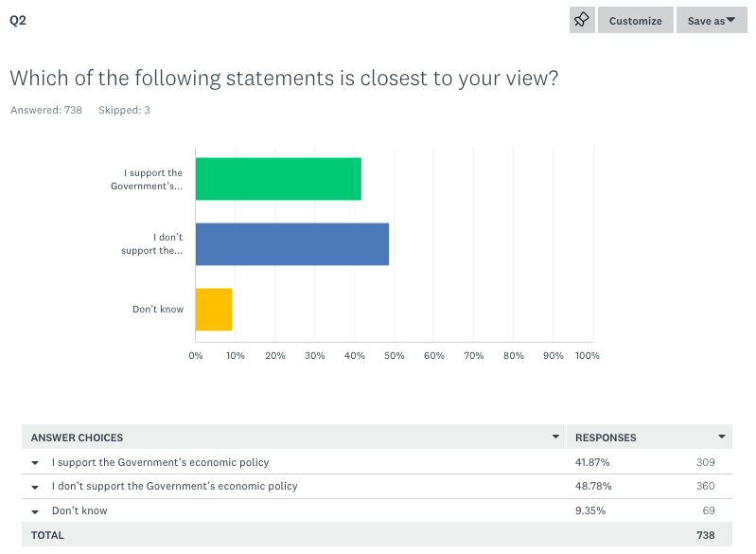
Task: Click the ANSWER CHOICES column header
Action: pos(77,438)
